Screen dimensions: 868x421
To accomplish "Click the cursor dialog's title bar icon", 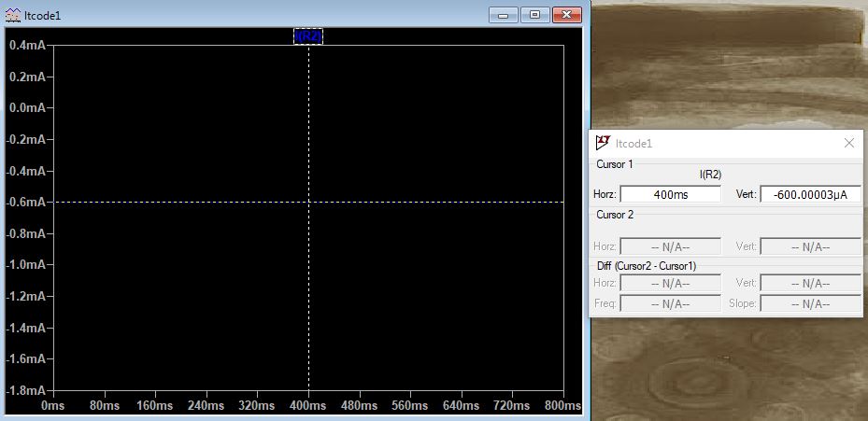I will click(603, 143).
